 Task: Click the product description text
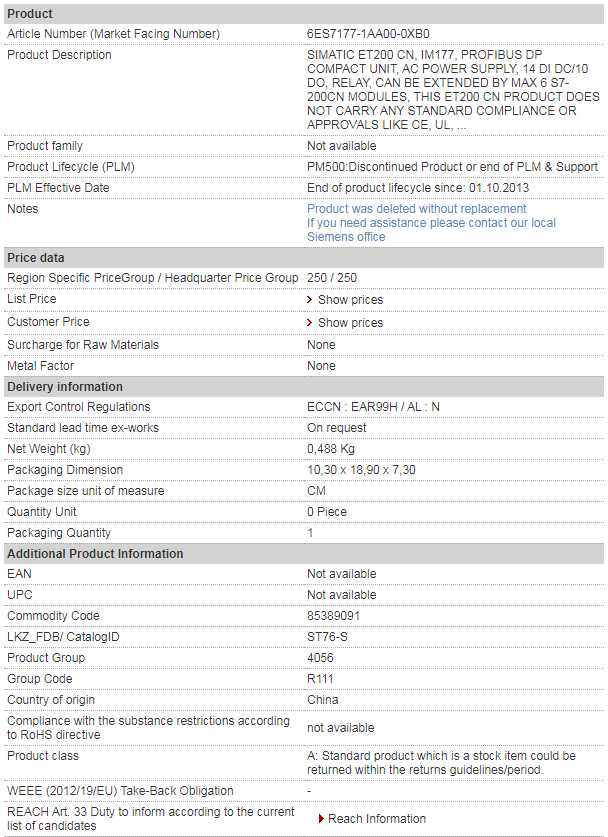tap(453, 90)
